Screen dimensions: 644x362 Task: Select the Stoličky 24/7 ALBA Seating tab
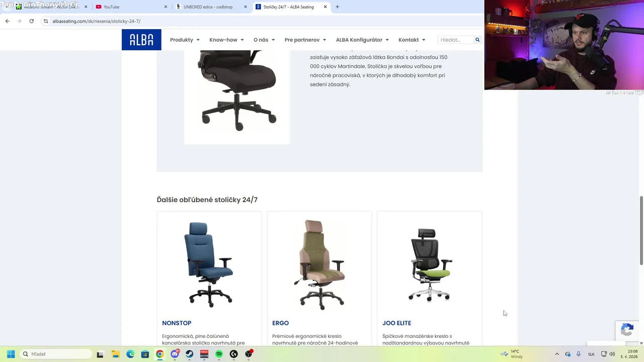pyautogui.click(x=291, y=7)
